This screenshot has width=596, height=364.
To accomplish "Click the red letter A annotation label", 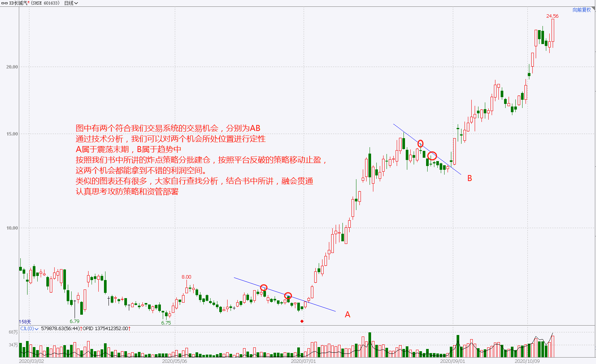I will pyautogui.click(x=347, y=315).
